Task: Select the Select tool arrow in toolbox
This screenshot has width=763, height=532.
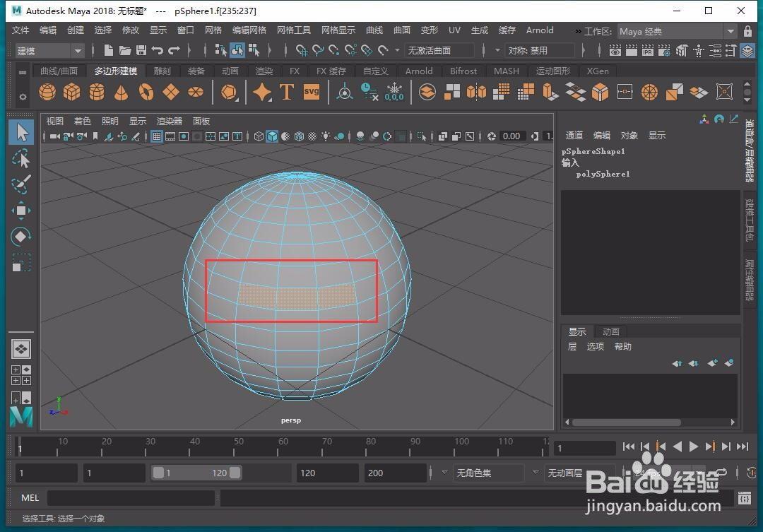Action: [x=21, y=132]
